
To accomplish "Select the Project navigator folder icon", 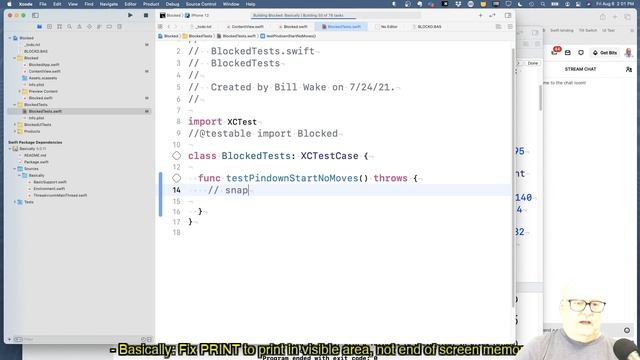I will tap(39, 27).
